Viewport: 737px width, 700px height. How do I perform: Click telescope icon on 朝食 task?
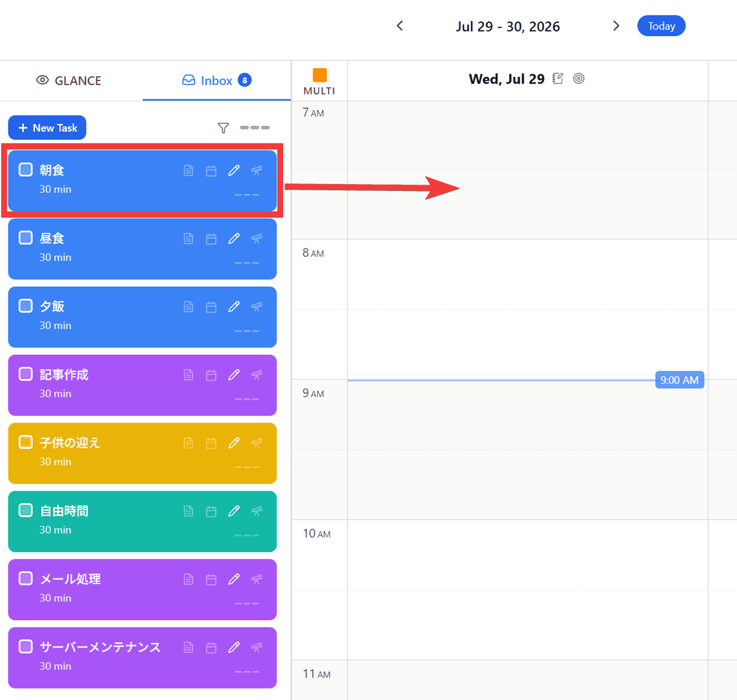coord(257,171)
